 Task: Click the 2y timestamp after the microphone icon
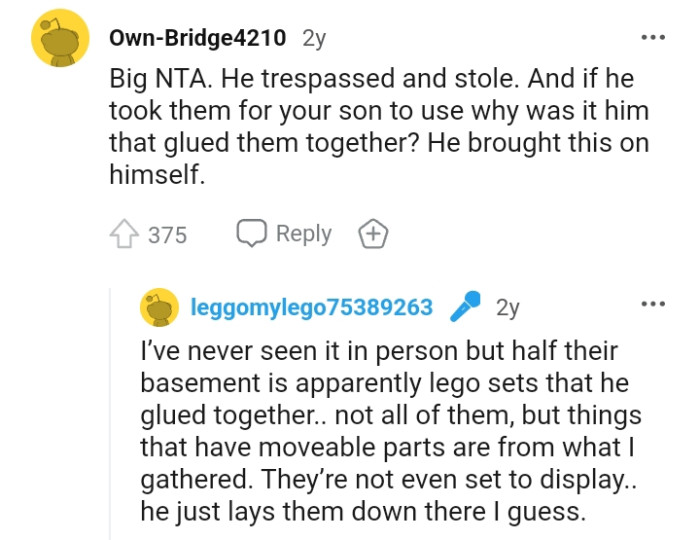click(508, 307)
